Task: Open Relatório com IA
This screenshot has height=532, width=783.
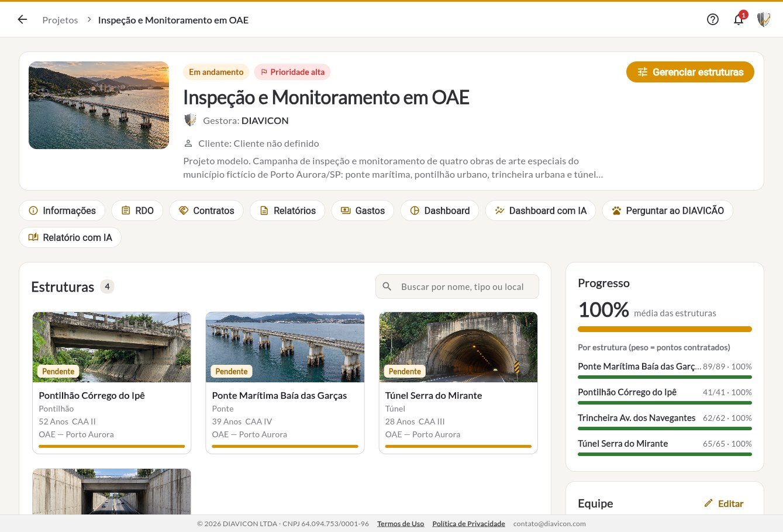Action: tap(70, 237)
